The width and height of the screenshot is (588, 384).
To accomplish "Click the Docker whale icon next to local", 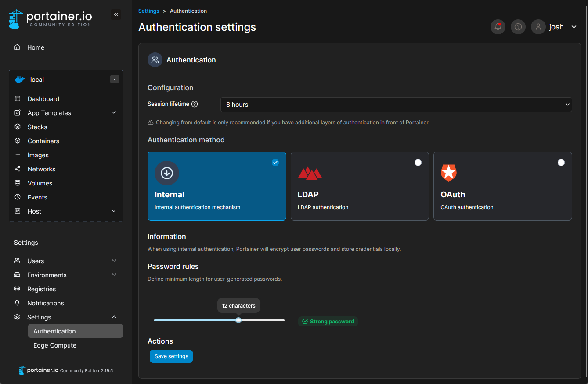I will tap(20, 80).
